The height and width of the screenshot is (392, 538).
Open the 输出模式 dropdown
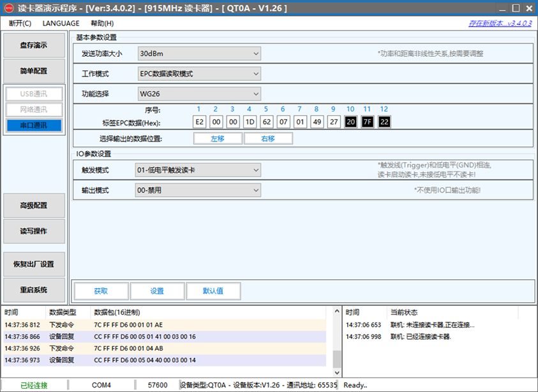coord(198,190)
